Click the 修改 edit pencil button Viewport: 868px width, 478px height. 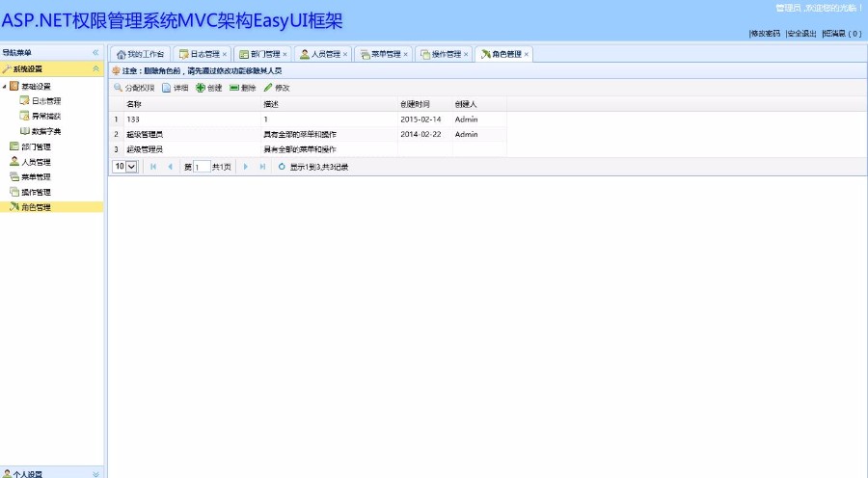(276, 88)
